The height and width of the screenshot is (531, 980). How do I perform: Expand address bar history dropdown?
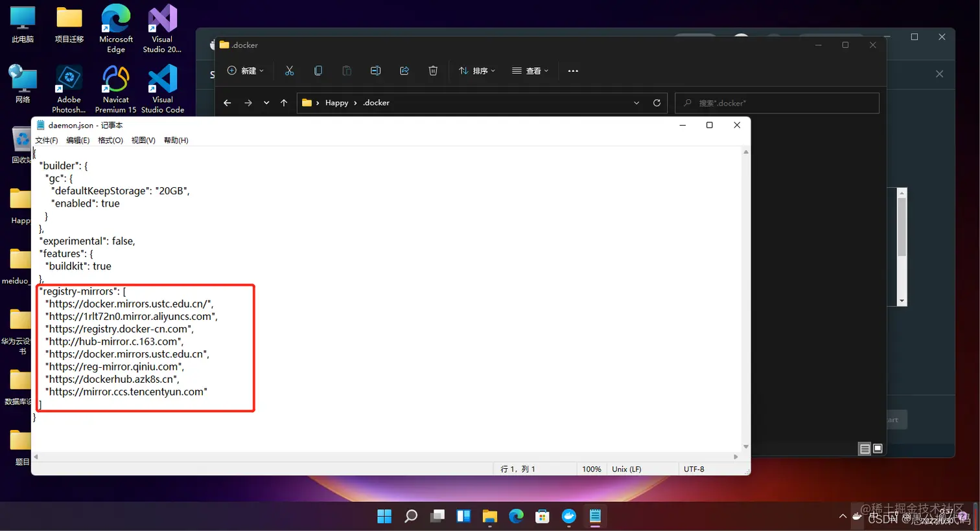[x=636, y=103]
